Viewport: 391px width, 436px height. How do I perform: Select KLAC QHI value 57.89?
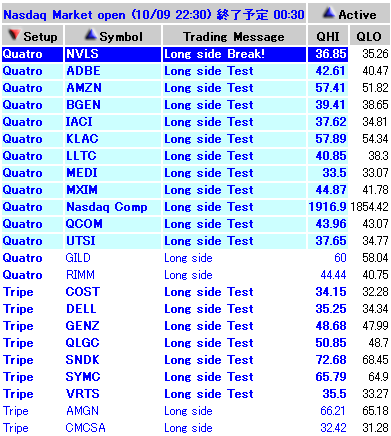tap(331, 139)
